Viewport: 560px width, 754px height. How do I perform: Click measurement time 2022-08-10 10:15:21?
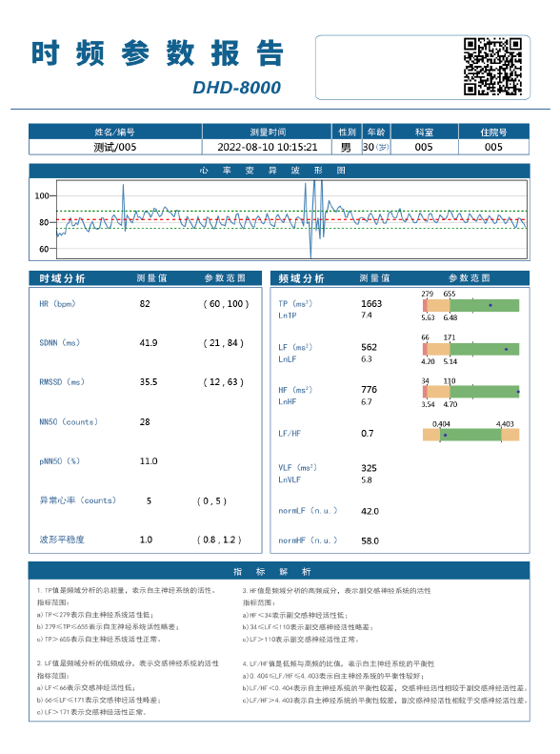267,147
